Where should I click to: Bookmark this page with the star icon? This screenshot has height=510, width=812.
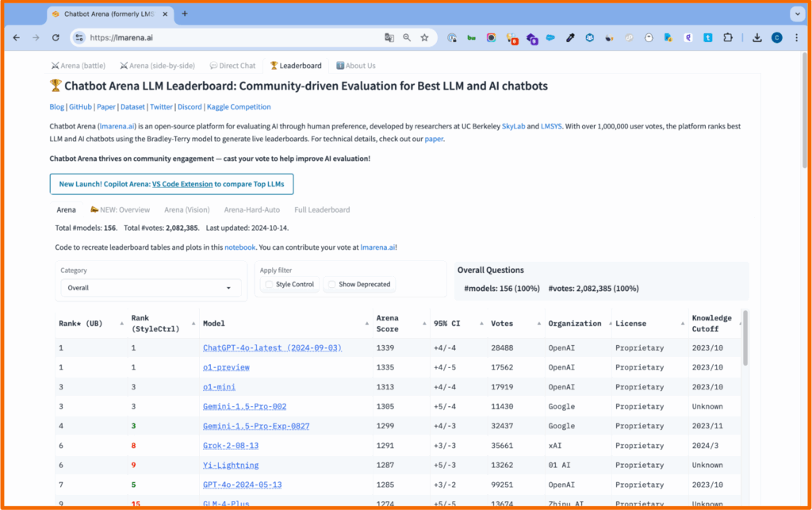[x=424, y=37]
